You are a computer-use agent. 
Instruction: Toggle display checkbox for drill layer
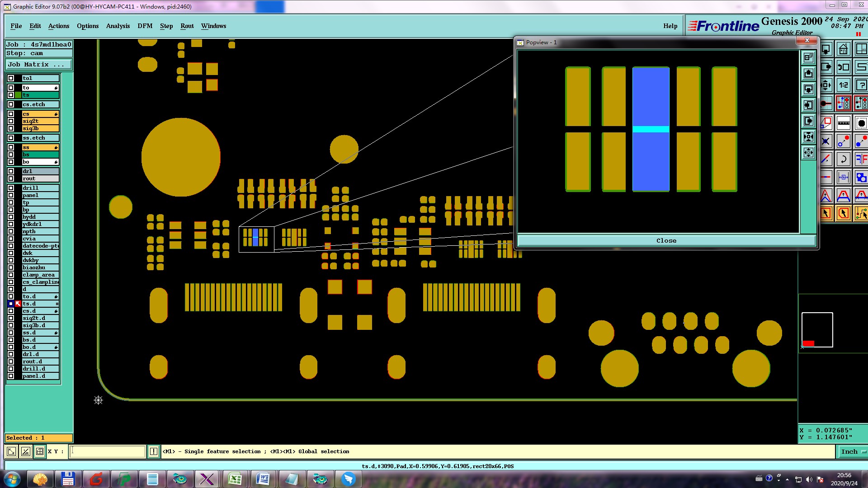coord(11,188)
